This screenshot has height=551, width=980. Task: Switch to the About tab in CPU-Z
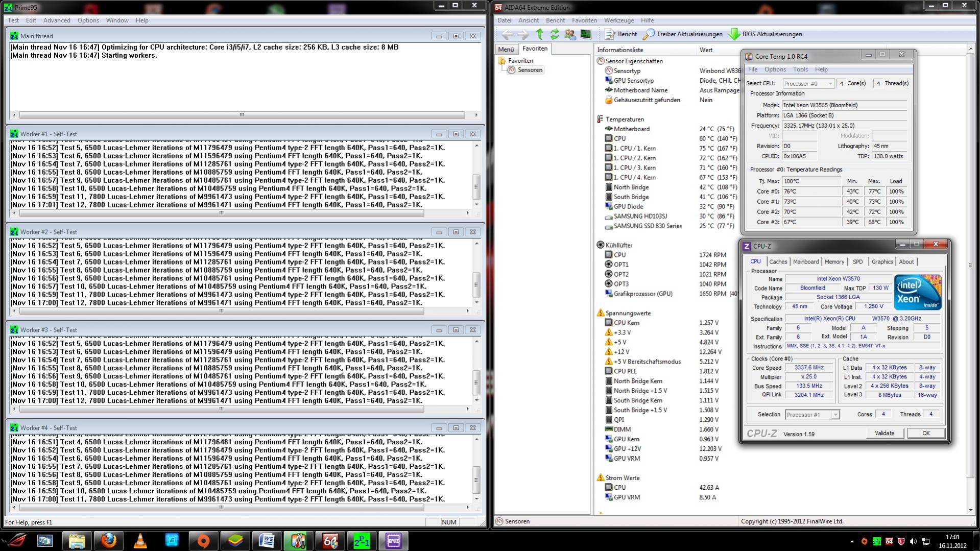(906, 261)
